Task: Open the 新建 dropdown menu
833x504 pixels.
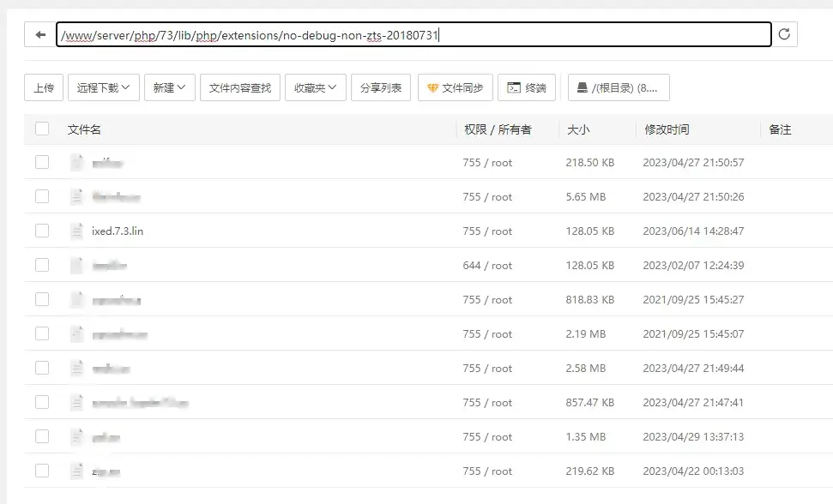Action: (169, 87)
